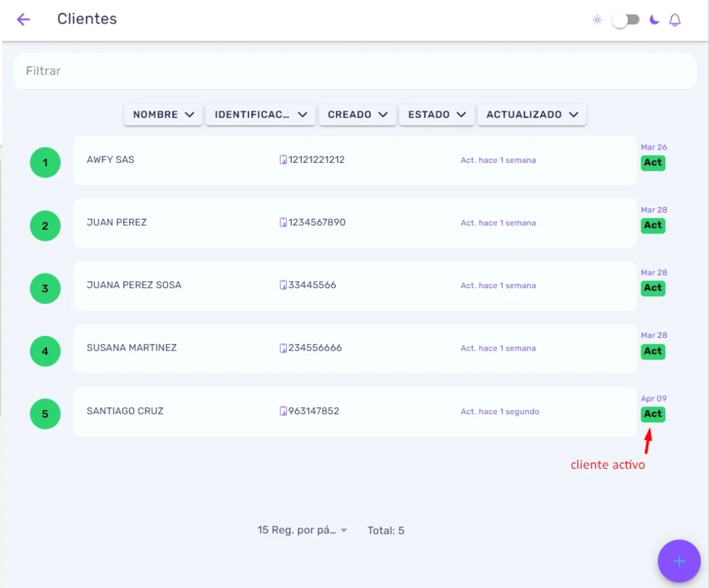Add new client with plus button
This screenshot has height=588, width=709.
pos(679,561)
